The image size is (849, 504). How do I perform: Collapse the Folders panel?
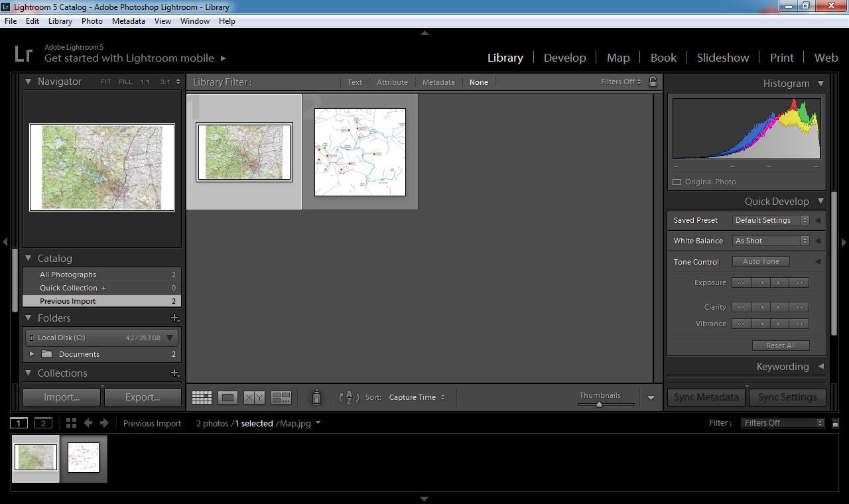(x=29, y=318)
